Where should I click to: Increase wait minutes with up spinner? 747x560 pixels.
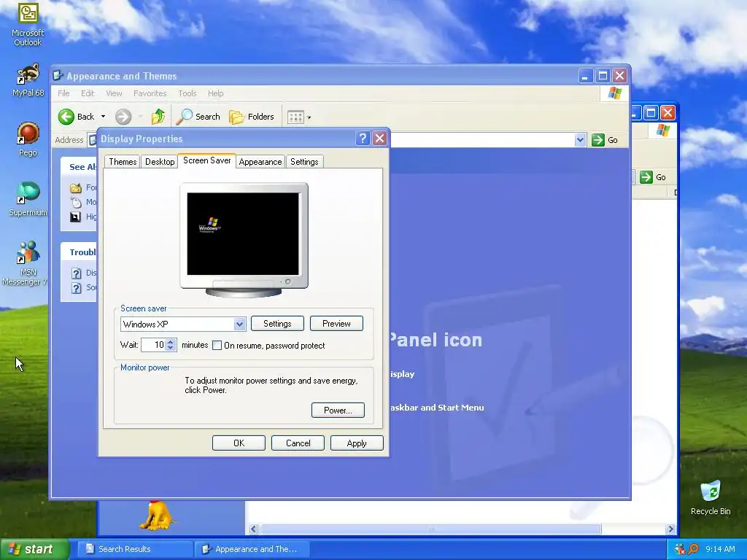click(171, 341)
